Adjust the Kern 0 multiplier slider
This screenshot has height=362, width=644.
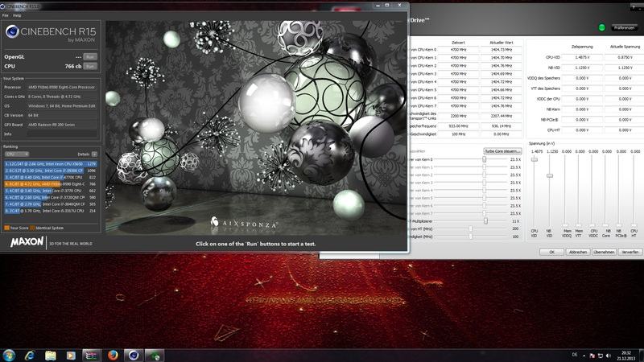(485, 159)
